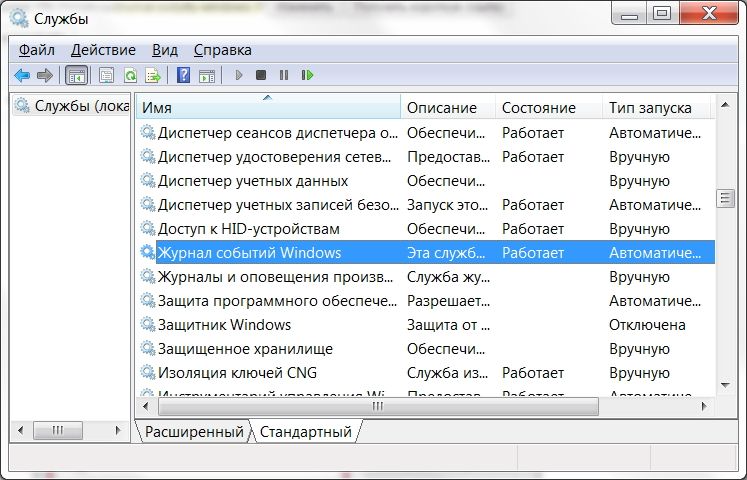
Task: Click gear icon of Журналы и оповещения row
Action: (x=148, y=276)
